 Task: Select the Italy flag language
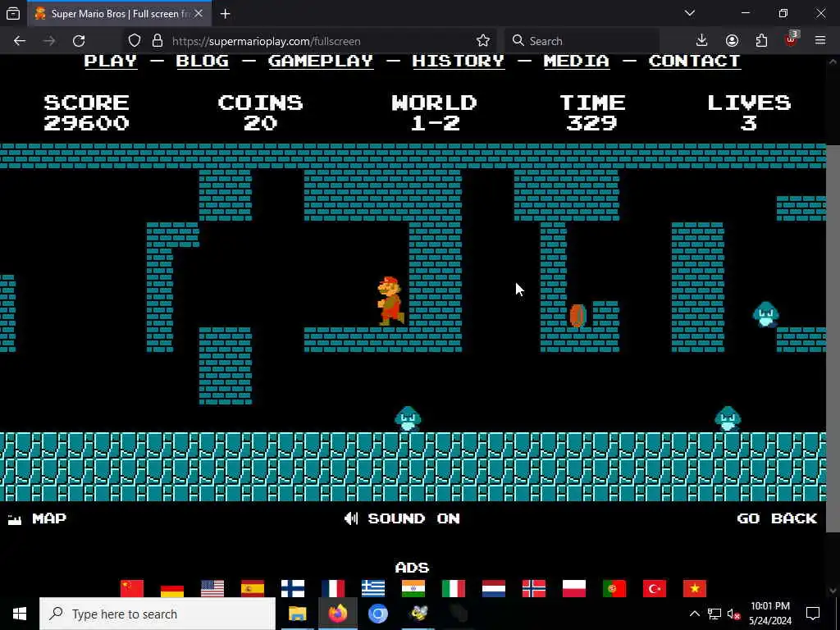453,588
